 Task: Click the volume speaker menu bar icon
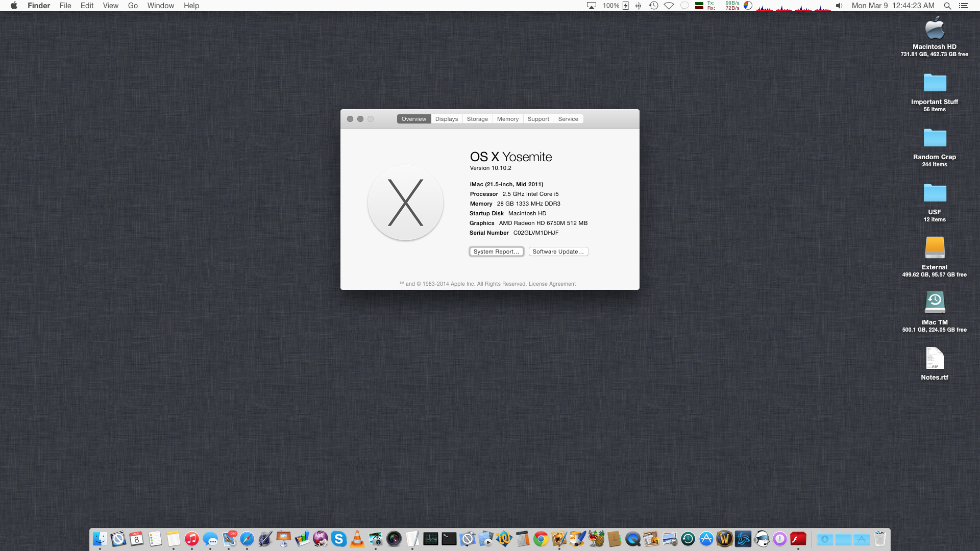pos(839,6)
